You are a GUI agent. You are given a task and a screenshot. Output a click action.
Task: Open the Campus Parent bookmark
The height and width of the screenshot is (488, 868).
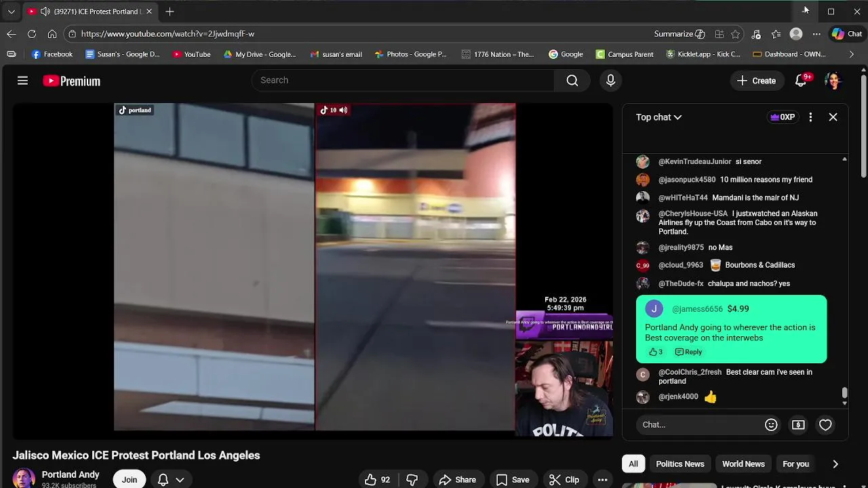tap(625, 54)
